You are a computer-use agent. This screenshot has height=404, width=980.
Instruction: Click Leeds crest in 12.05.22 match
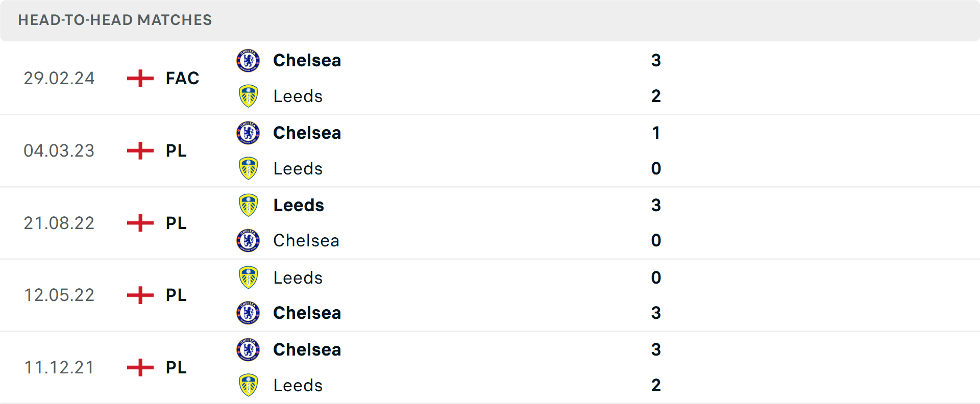coord(248,277)
